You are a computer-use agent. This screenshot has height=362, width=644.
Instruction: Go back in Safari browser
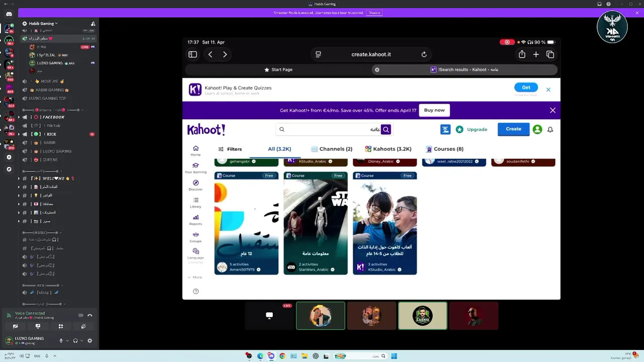coord(210,54)
